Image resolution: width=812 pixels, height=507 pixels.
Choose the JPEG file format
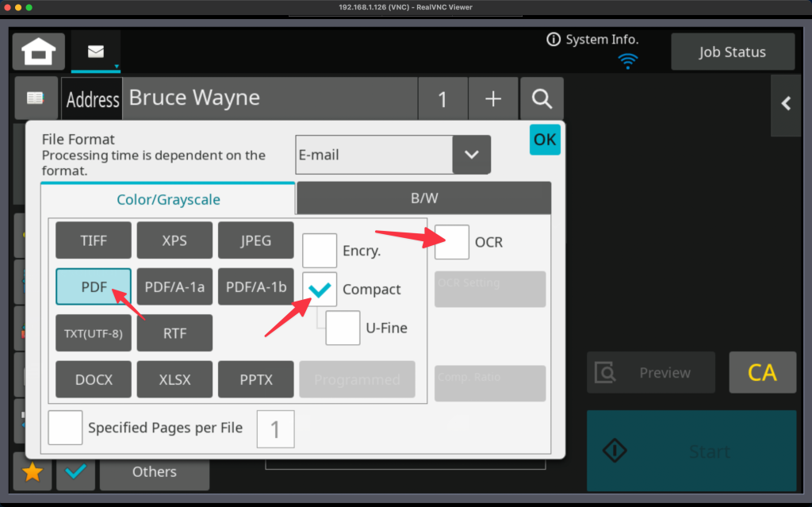[255, 240]
